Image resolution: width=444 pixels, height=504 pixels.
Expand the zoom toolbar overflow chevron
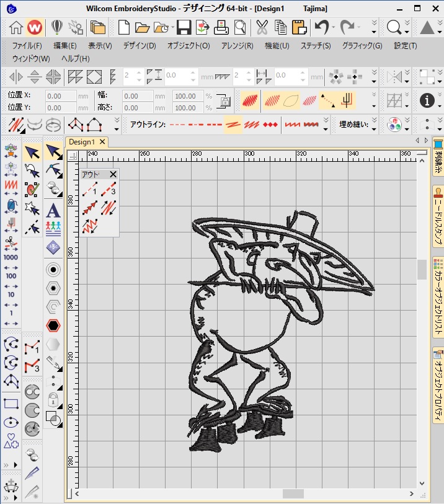point(407,27)
